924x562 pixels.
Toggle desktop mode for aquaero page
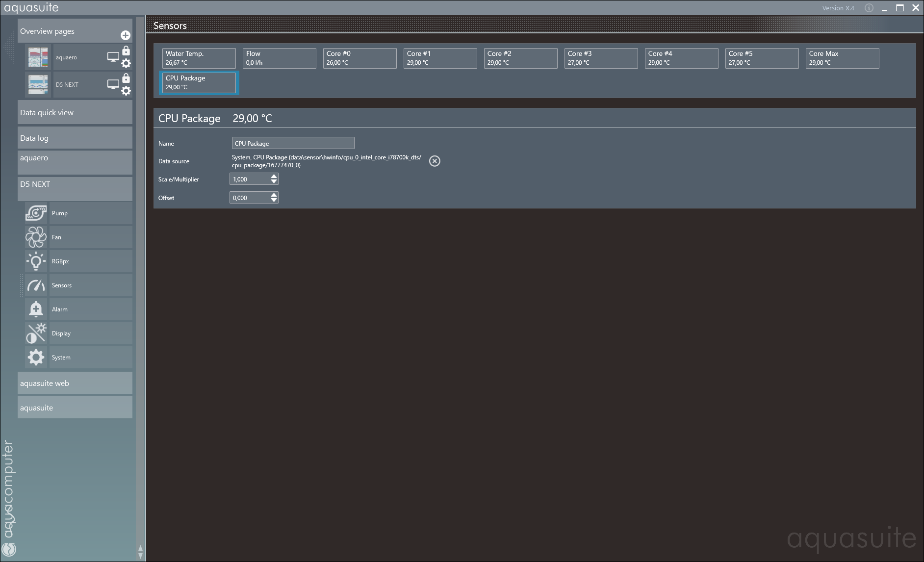pyautogui.click(x=113, y=57)
